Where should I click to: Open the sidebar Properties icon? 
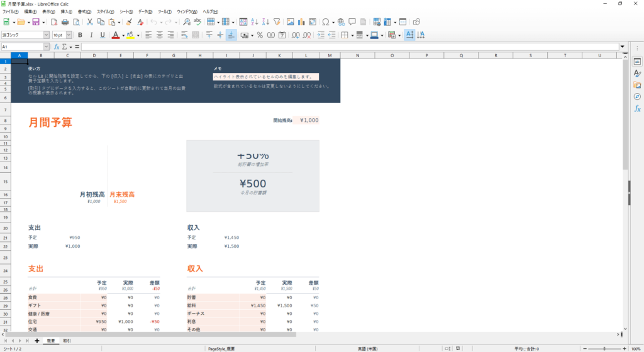637,62
